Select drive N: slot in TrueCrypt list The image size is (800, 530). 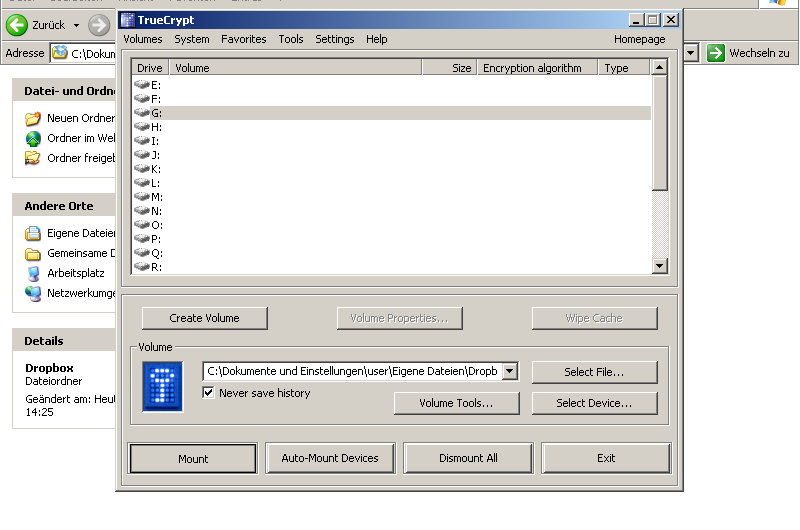click(392, 211)
